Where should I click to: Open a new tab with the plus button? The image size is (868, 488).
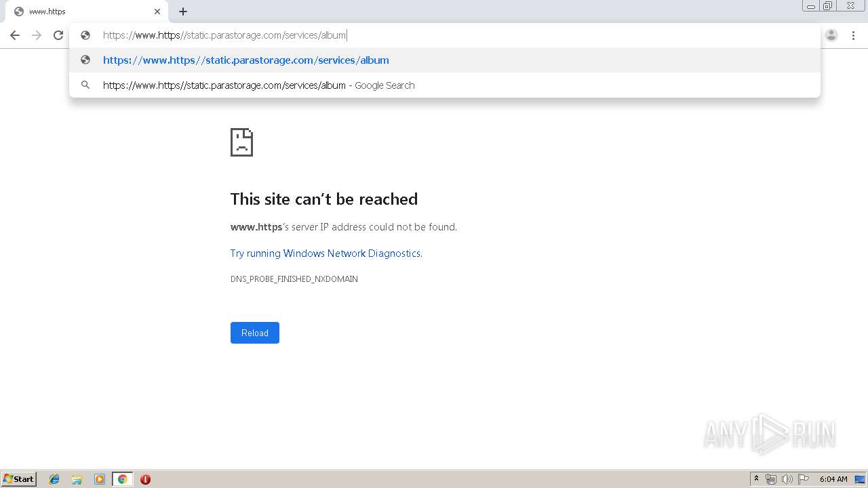click(183, 12)
